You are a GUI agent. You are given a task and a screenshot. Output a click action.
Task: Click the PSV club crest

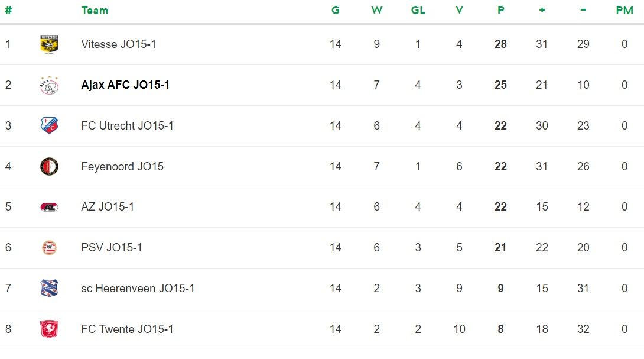(x=49, y=248)
